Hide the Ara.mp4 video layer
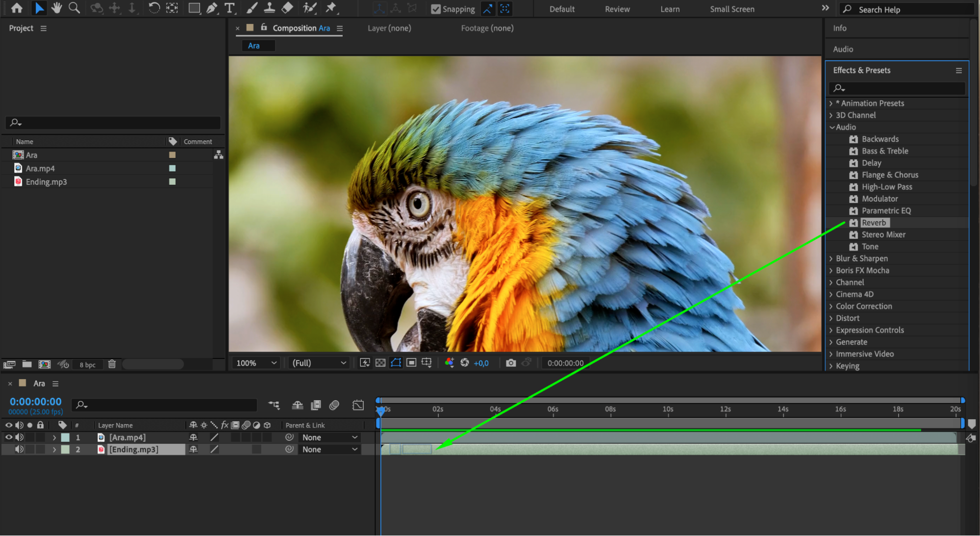This screenshot has height=536, width=980. coord(9,437)
